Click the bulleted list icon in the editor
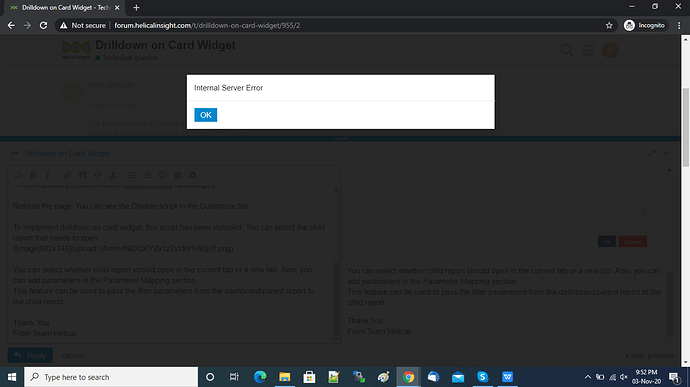This screenshot has height=387, width=690. point(132,175)
